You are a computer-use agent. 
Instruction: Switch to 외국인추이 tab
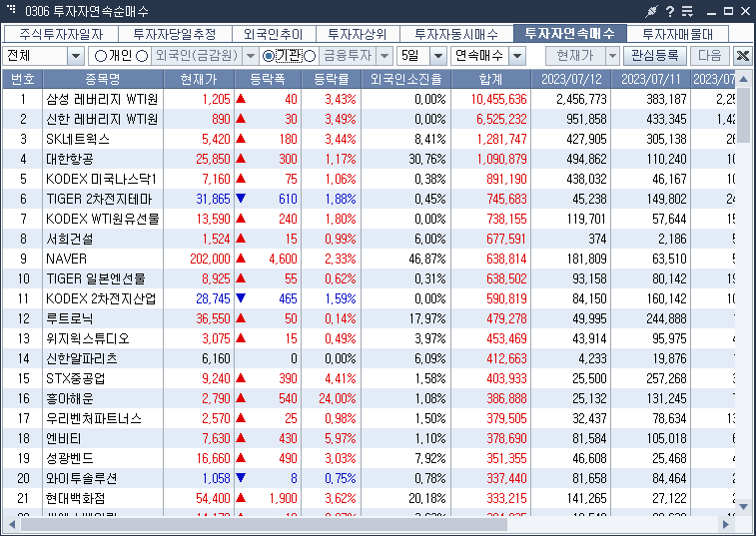click(274, 34)
